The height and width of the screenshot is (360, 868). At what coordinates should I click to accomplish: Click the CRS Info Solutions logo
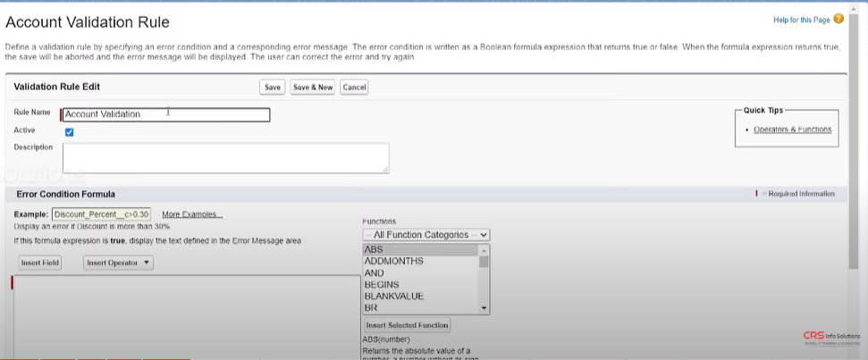click(x=830, y=339)
